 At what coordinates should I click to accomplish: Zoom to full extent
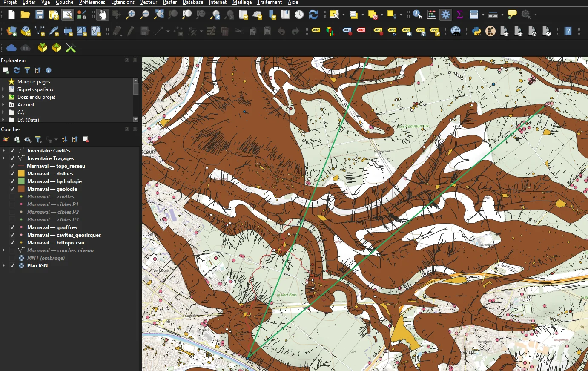click(159, 15)
